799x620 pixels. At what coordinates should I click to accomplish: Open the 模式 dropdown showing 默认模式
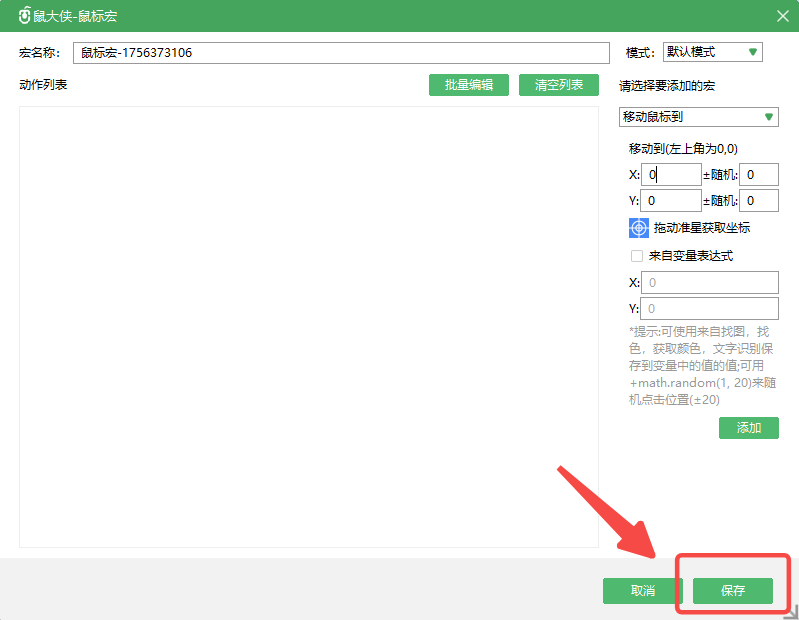[x=712, y=52]
